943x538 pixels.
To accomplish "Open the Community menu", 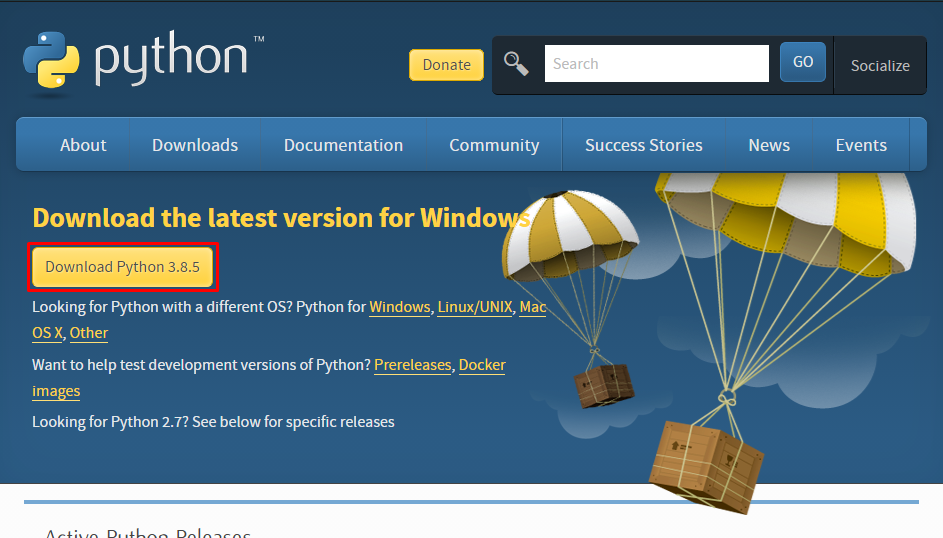I will click(494, 145).
